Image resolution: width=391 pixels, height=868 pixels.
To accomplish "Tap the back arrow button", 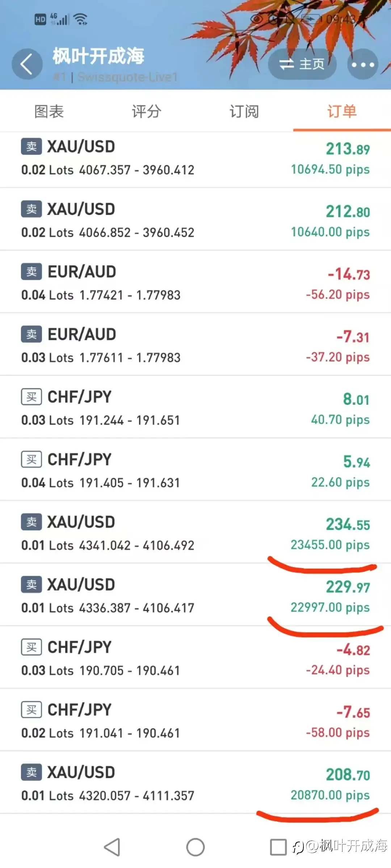I will (x=27, y=64).
